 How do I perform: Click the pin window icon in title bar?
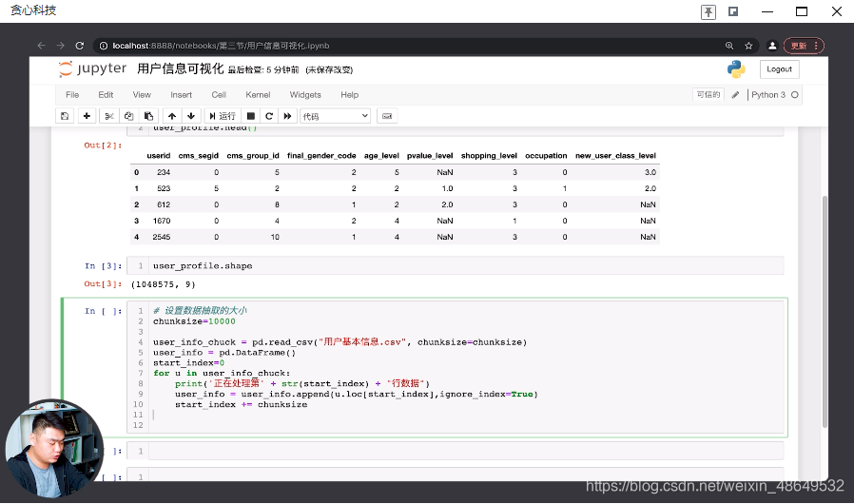click(x=708, y=11)
